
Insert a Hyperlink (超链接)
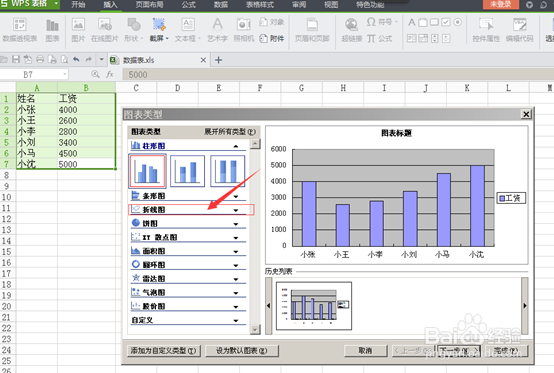point(352,30)
